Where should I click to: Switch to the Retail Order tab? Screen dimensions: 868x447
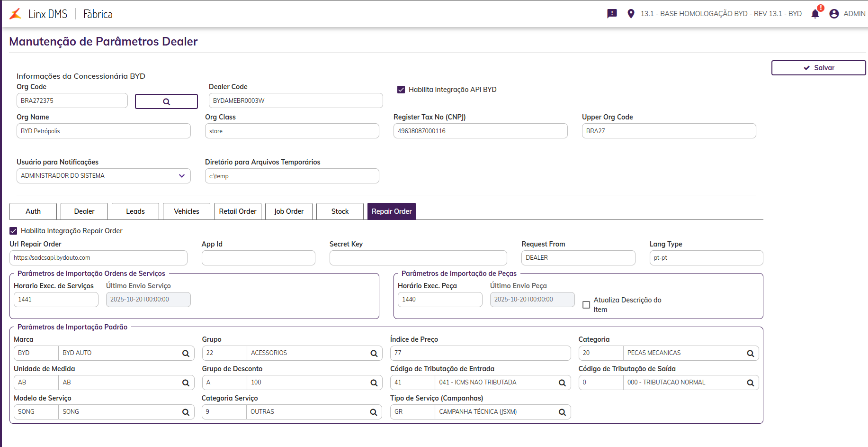pyautogui.click(x=238, y=211)
